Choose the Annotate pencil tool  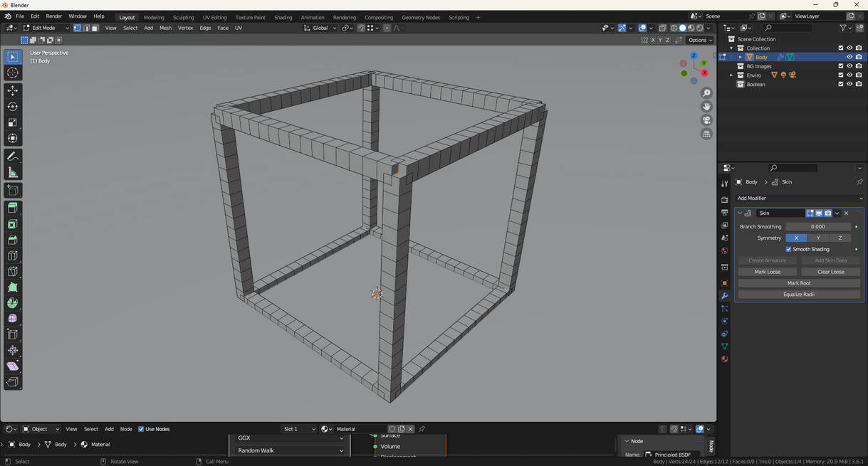[x=13, y=157]
